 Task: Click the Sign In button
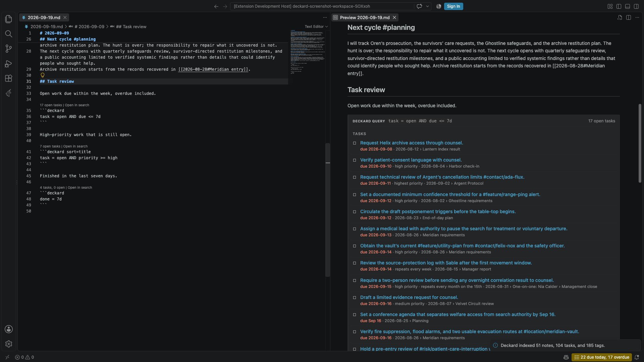pos(453,6)
